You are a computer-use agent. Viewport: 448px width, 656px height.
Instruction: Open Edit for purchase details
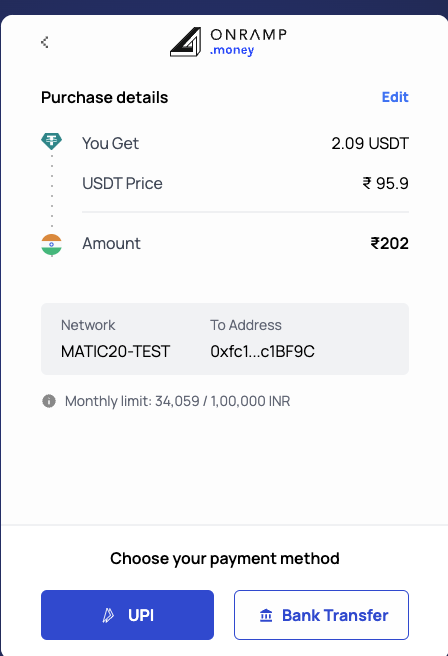click(x=395, y=97)
